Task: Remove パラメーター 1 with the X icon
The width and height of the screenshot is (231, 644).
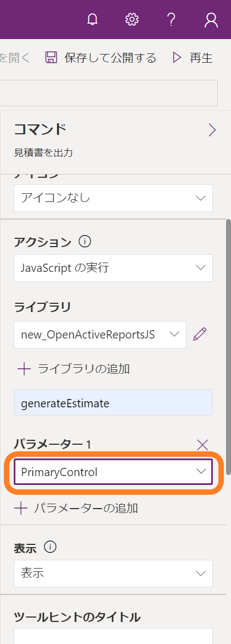Action: tap(203, 444)
